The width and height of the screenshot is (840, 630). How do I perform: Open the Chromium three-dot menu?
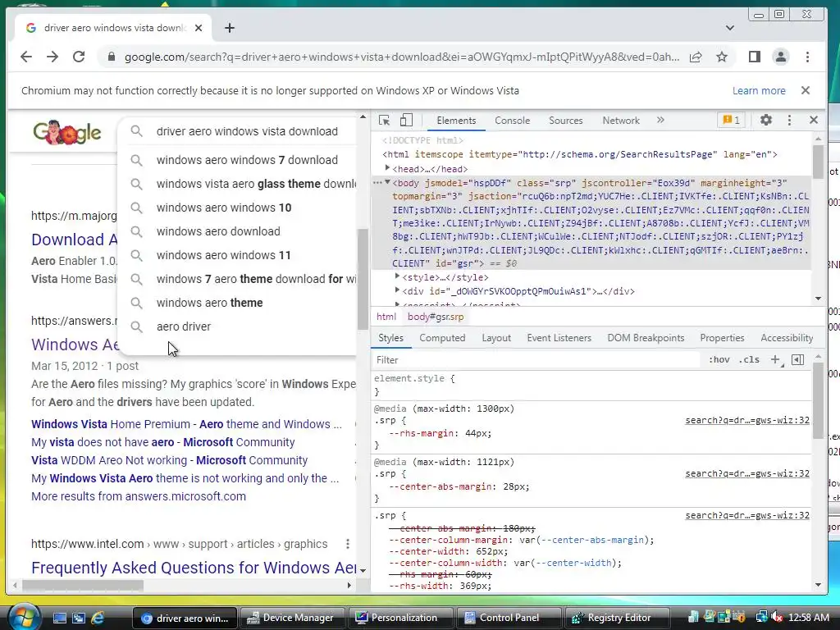[807, 57]
